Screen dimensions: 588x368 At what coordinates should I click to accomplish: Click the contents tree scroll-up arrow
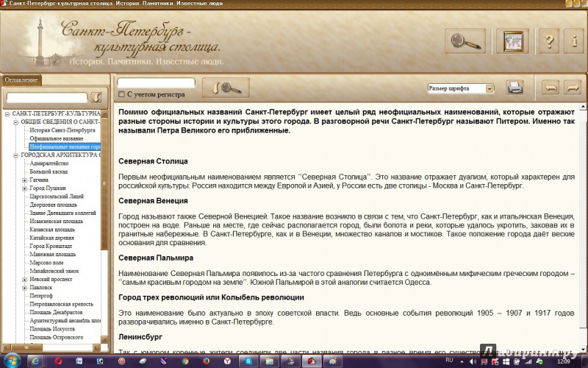pos(104,113)
